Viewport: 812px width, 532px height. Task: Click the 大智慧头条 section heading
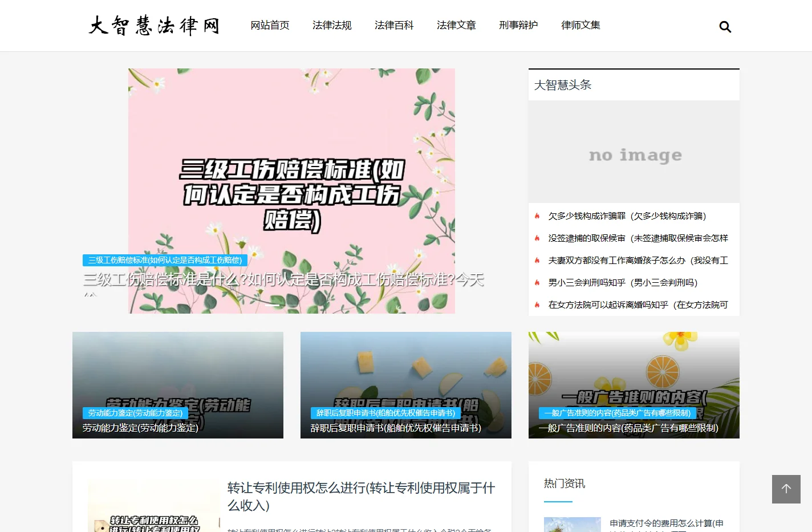click(563, 85)
